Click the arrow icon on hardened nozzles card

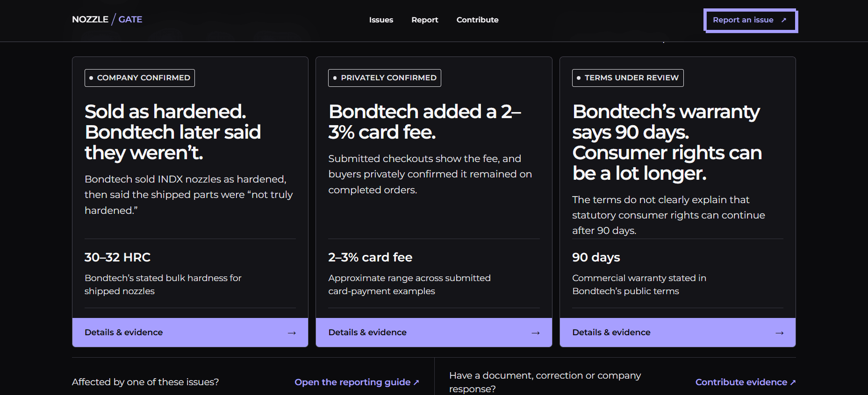click(x=292, y=333)
